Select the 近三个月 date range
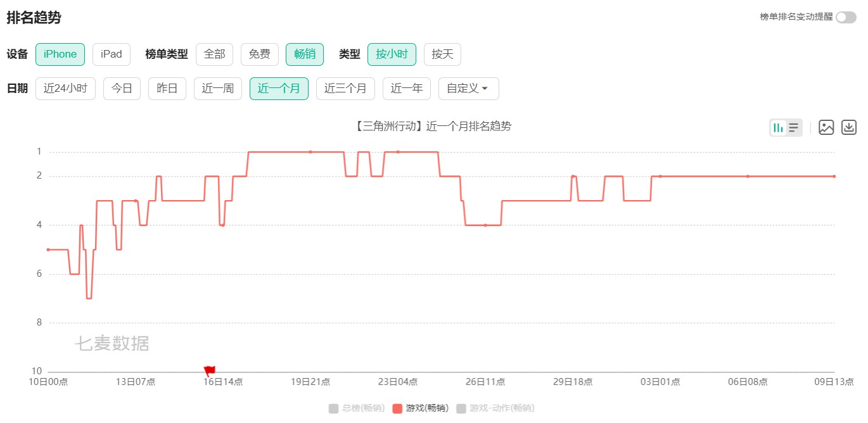This screenshot has height=423, width=868. click(x=345, y=89)
